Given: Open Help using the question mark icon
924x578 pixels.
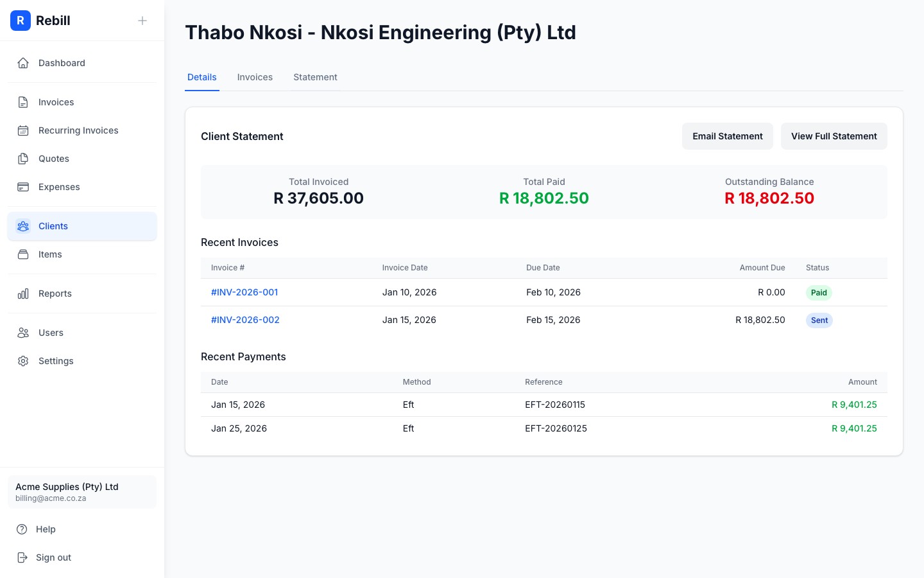Looking at the screenshot, I should 23,529.
